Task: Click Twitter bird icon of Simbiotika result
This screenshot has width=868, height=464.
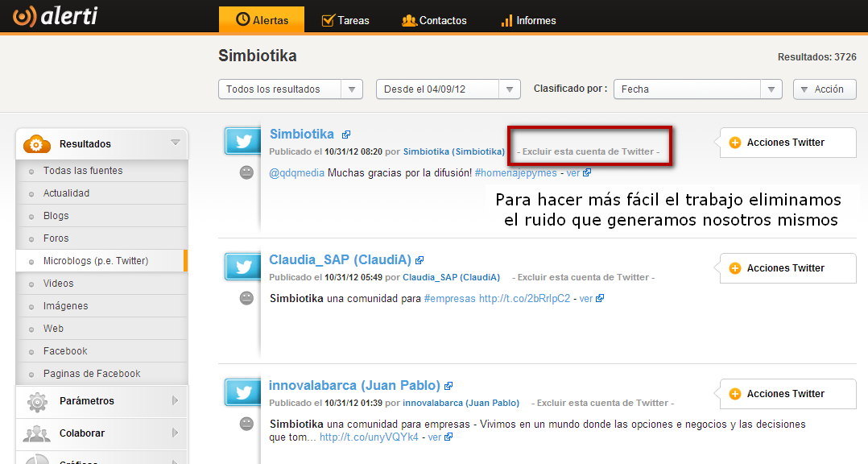Action: click(243, 141)
